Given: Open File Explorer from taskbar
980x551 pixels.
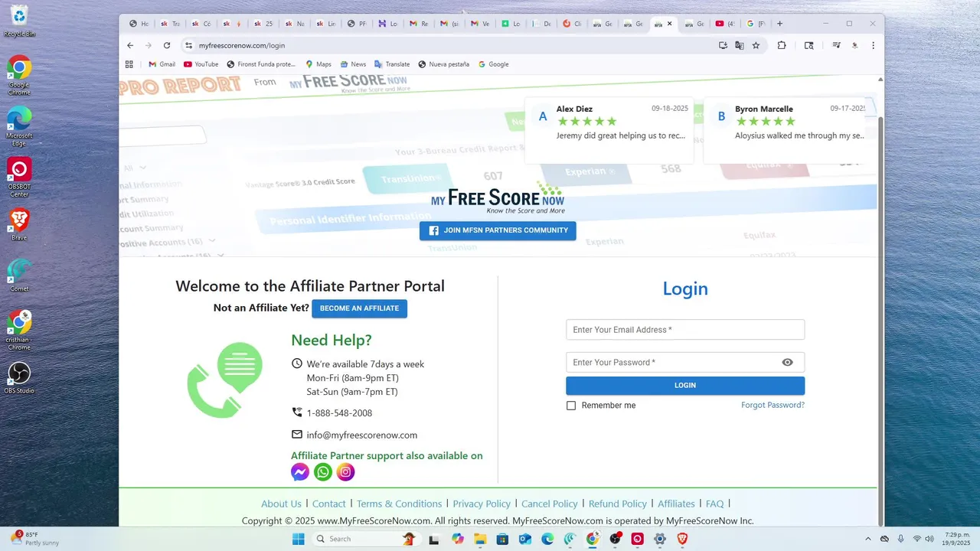Looking at the screenshot, I should (480, 539).
